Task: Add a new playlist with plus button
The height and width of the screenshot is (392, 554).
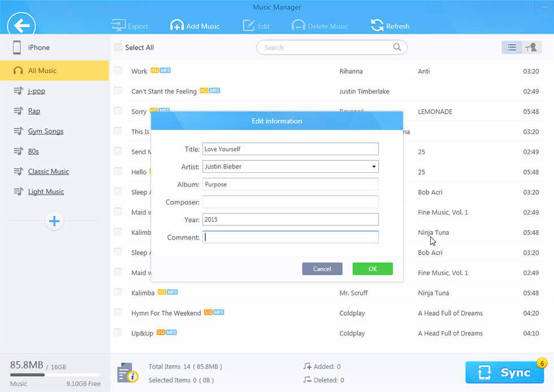Action: 54,221
